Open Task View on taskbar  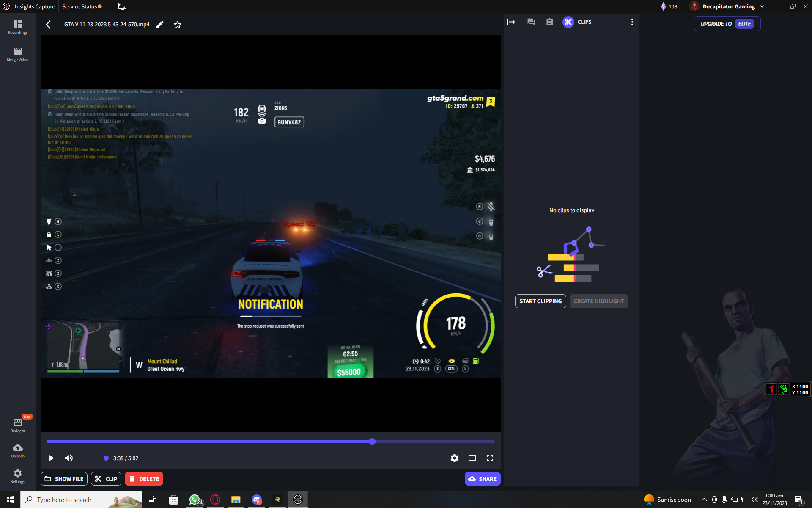[x=152, y=500]
